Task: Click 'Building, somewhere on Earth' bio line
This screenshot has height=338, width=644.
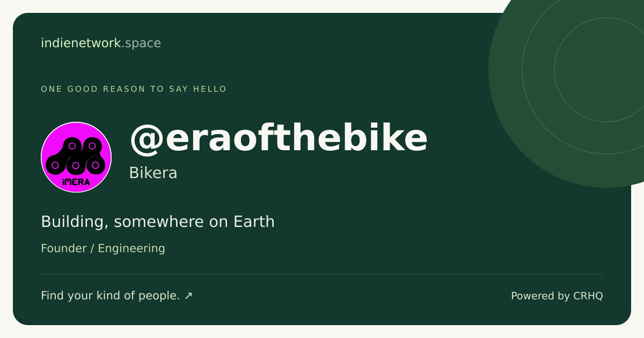Action: pos(158,222)
